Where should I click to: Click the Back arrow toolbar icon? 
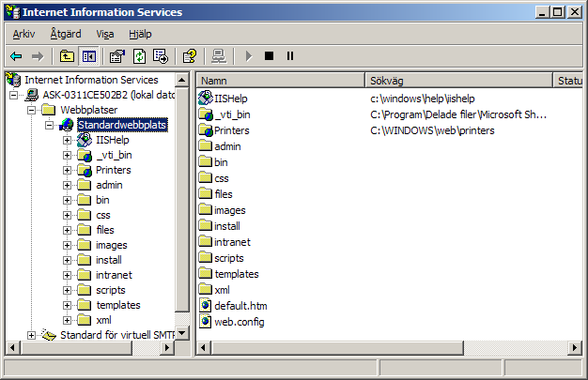click(x=16, y=56)
